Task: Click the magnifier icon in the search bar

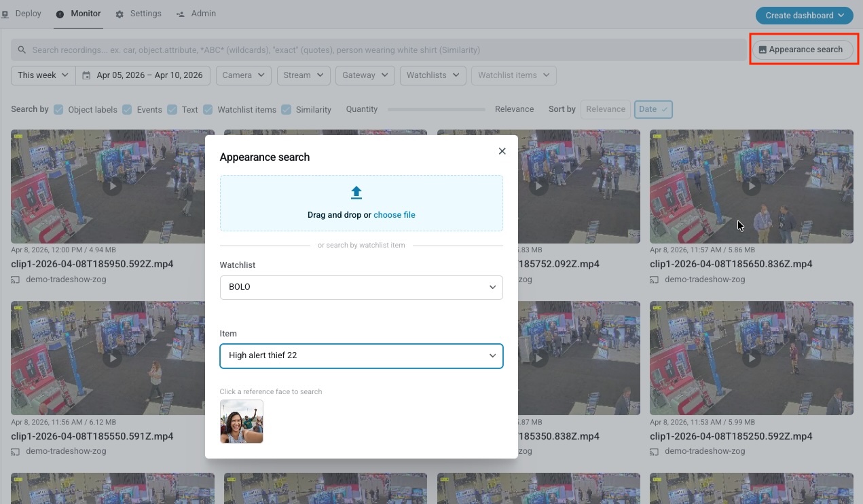Action: coord(22,50)
